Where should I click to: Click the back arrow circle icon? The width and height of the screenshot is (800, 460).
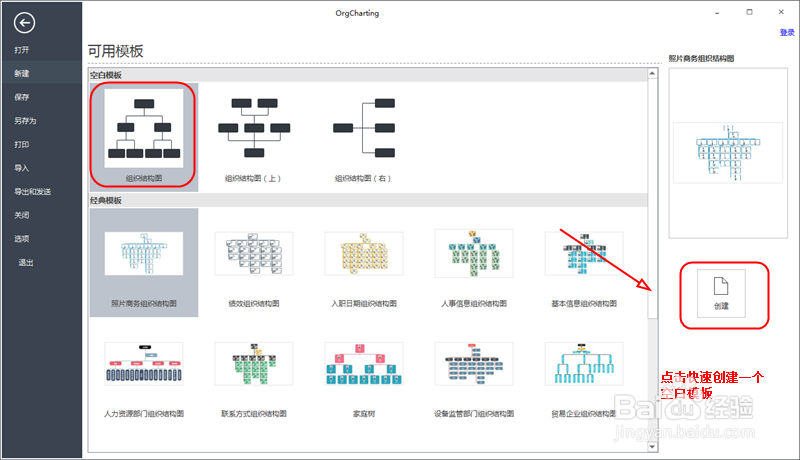[24, 22]
